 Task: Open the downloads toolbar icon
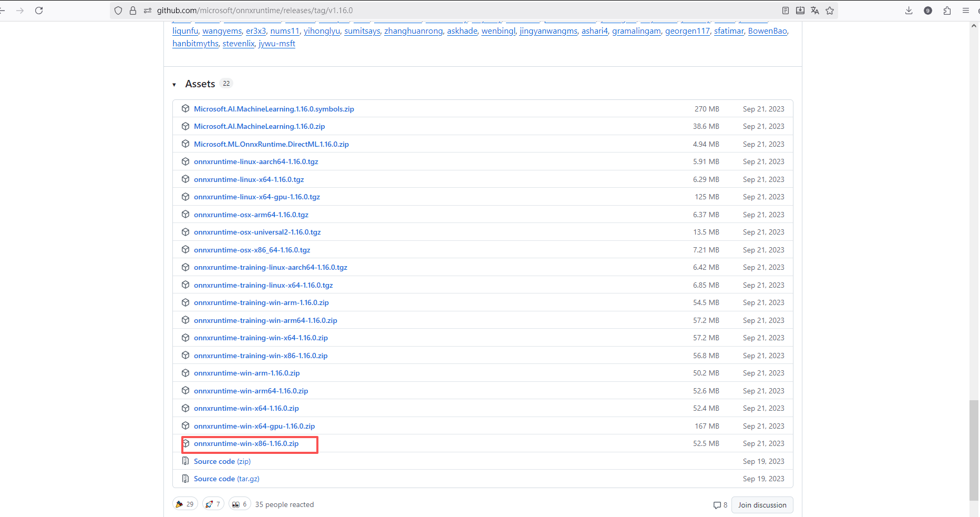(909, 11)
